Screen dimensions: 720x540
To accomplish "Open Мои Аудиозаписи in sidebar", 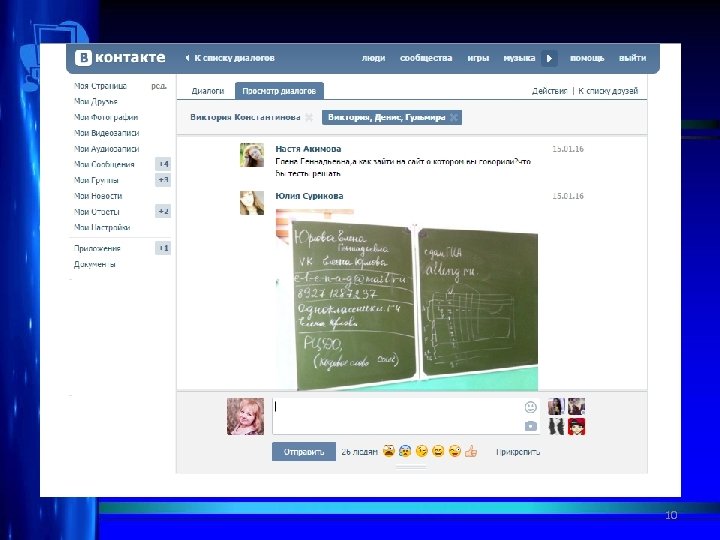I will pos(107,149).
